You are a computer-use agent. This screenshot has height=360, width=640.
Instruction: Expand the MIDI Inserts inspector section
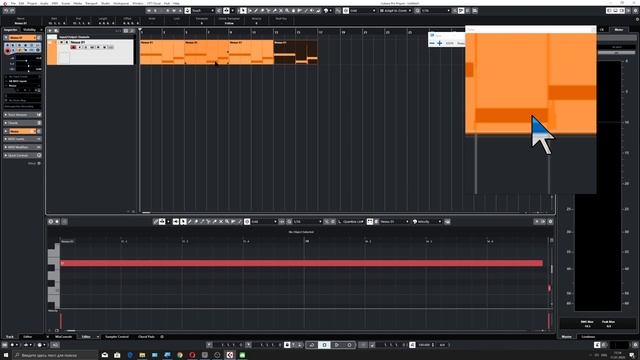click(x=22, y=139)
